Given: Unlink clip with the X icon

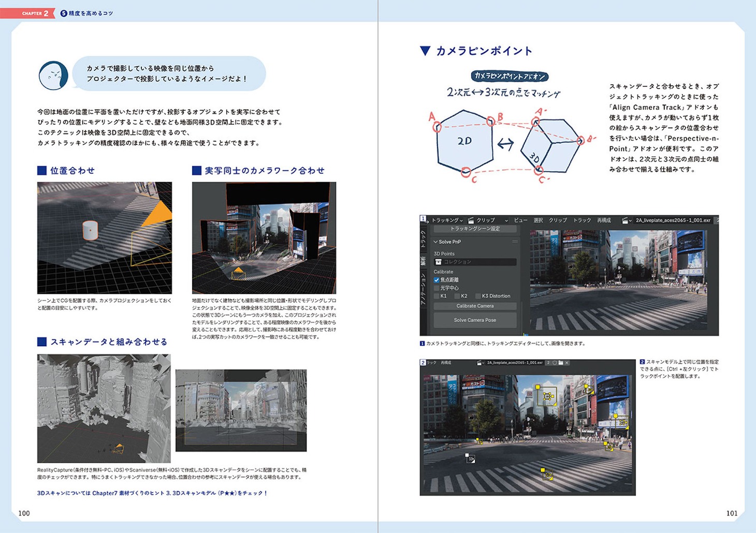Looking at the screenshot, I should 567,363.
